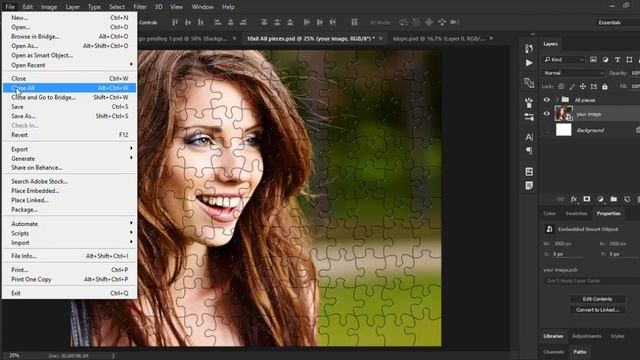Viewport: 640px width, 360px height.
Task: Expand the All pieces group
Action: pyautogui.click(x=556, y=100)
